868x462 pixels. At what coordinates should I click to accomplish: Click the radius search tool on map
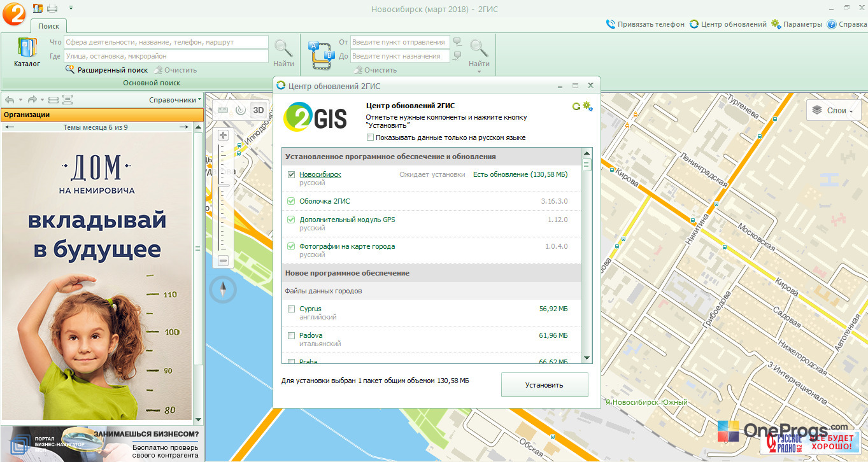(x=240, y=109)
